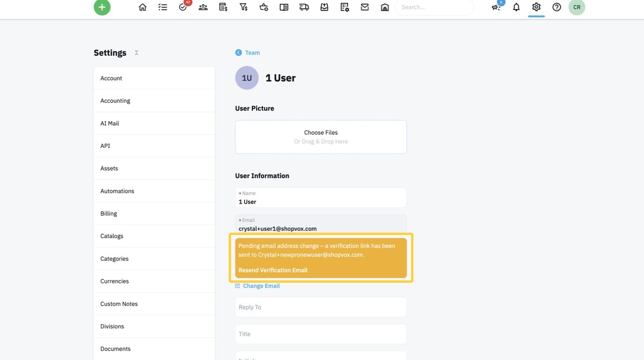Select API in settings menu

(x=154, y=146)
